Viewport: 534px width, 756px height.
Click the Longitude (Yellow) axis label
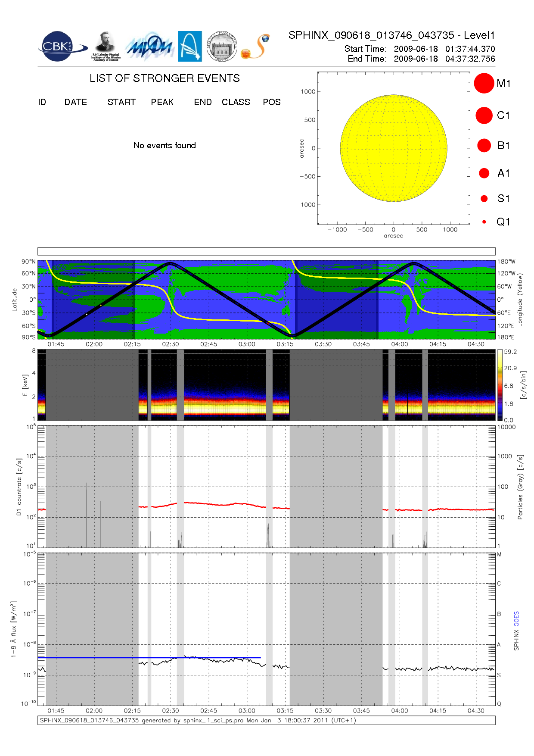(x=520, y=300)
